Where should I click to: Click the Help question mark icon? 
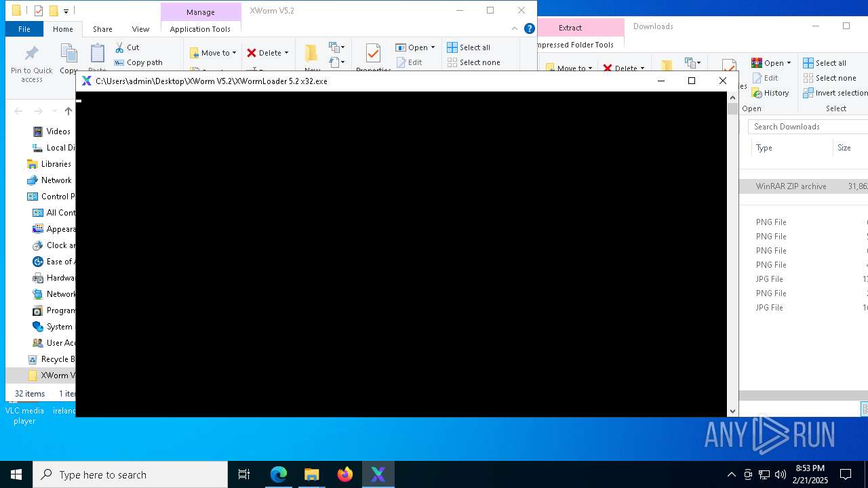pos(530,28)
